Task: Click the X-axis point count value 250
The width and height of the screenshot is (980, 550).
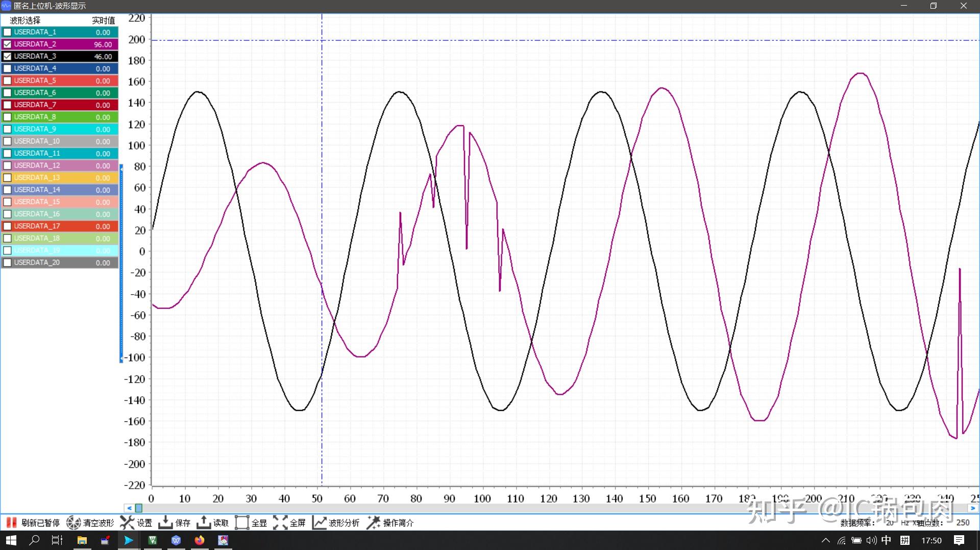Action: (x=963, y=522)
